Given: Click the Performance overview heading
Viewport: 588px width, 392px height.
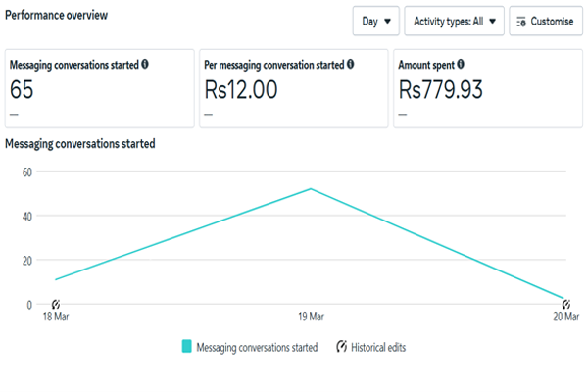Looking at the screenshot, I should coord(56,16).
